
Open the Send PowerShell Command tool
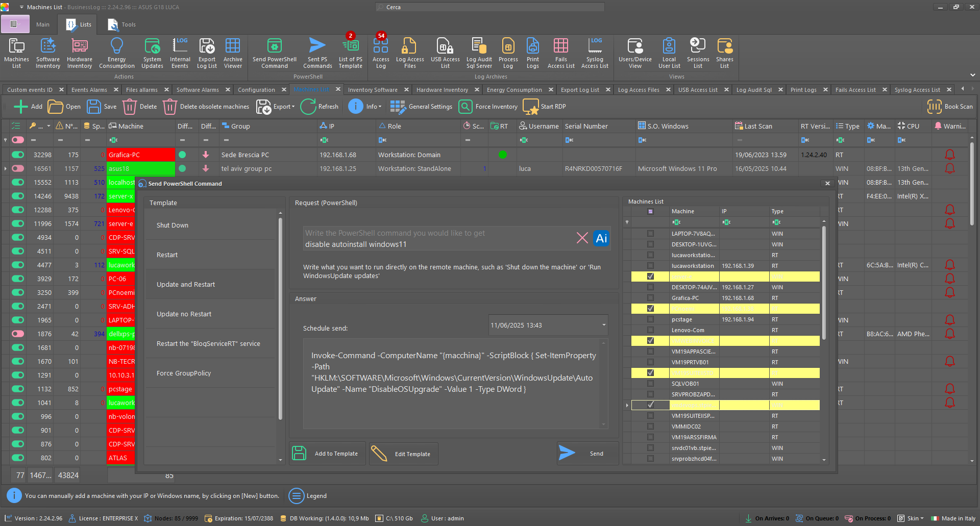[x=274, y=53]
